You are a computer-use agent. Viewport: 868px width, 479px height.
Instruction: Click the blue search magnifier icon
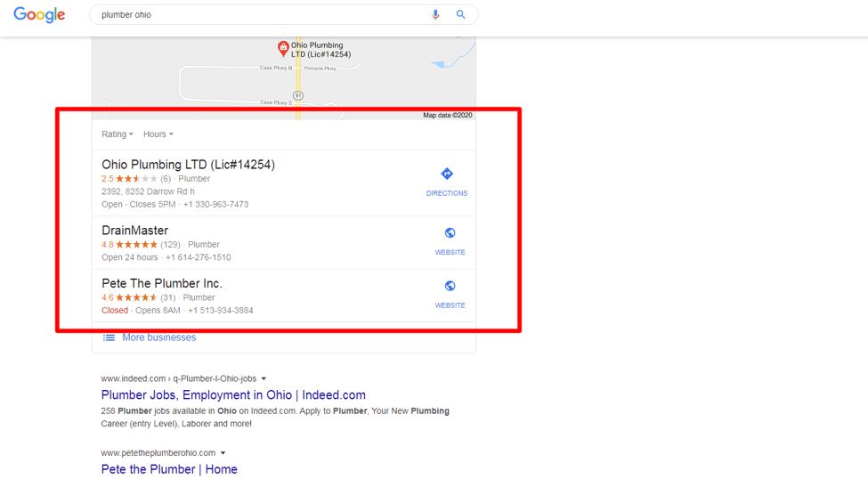click(x=460, y=15)
